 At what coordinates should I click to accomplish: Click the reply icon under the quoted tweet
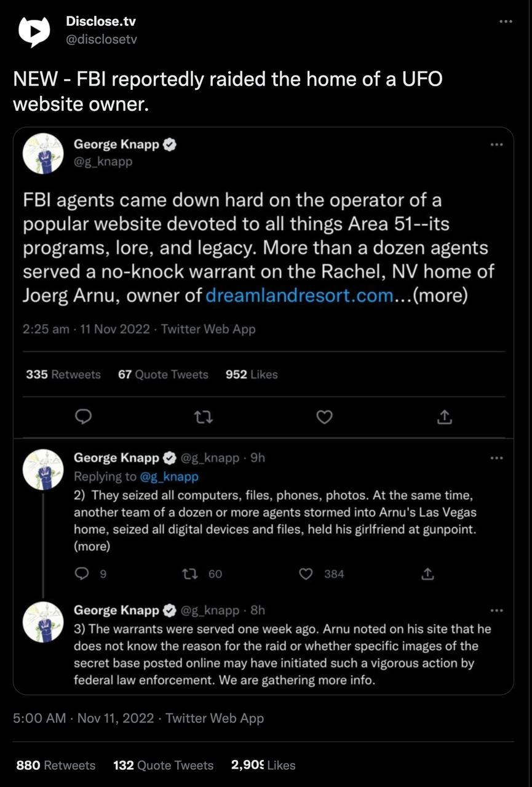pyautogui.click(x=83, y=417)
